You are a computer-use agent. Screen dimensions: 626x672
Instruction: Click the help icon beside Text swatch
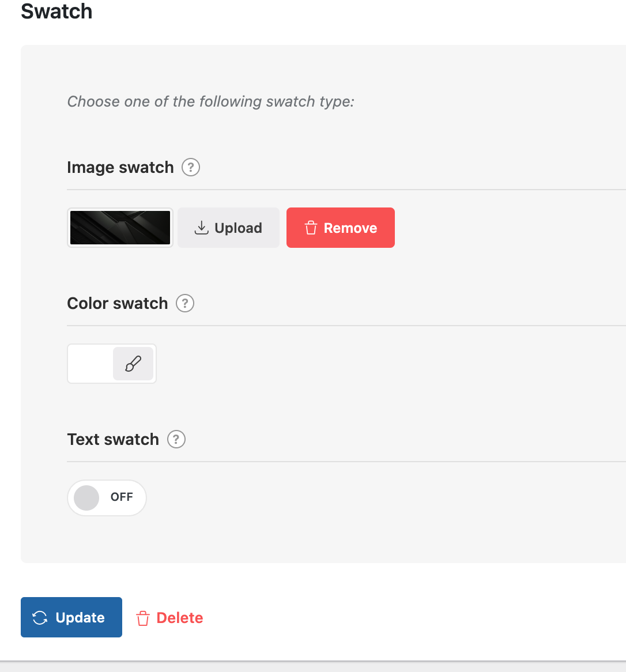pyautogui.click(x=176, y=440)
